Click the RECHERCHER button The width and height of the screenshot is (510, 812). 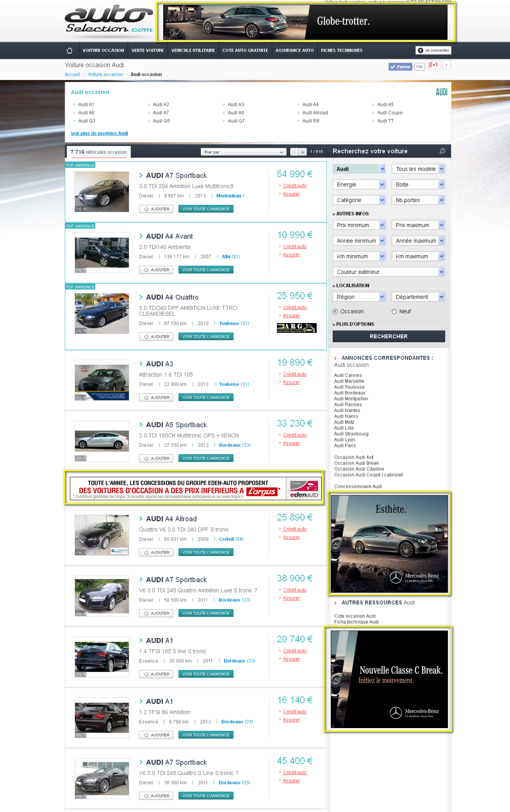click(x=389, y=336)
